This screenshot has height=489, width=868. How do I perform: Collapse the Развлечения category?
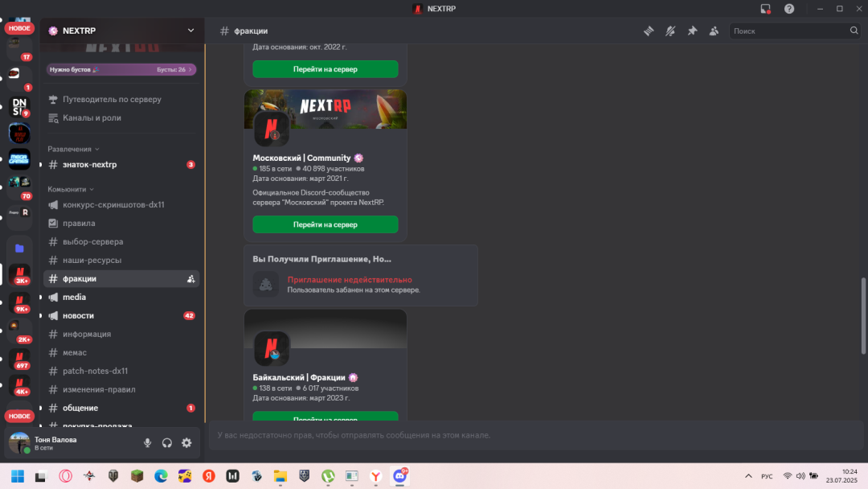tap(73, 149)
